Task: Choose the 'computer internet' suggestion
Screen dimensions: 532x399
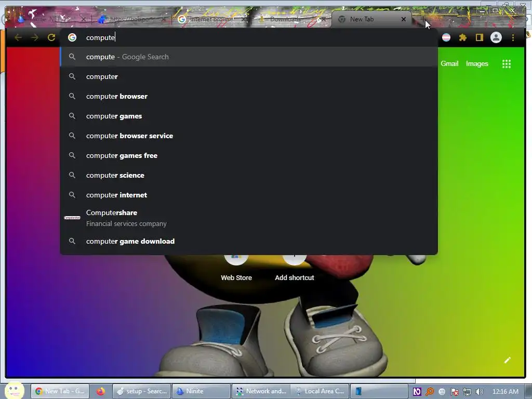Action: [249, 195]
